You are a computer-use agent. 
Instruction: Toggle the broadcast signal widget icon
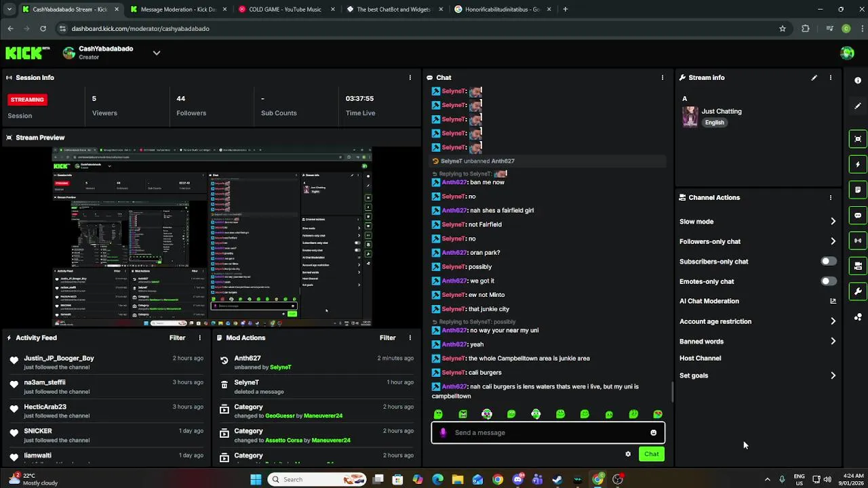coord(858,241)
